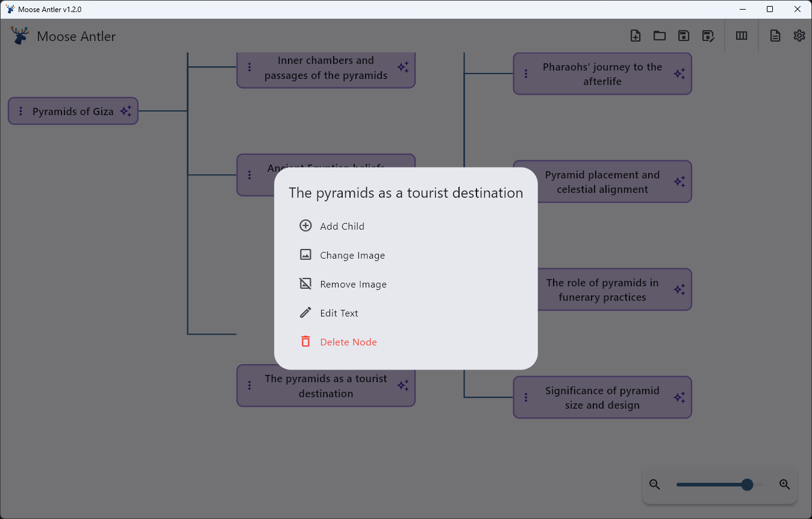This screenshot has height=519, width=812.
Task: Click 'Inner chambers and passages' node text
Action: point(326,68)
